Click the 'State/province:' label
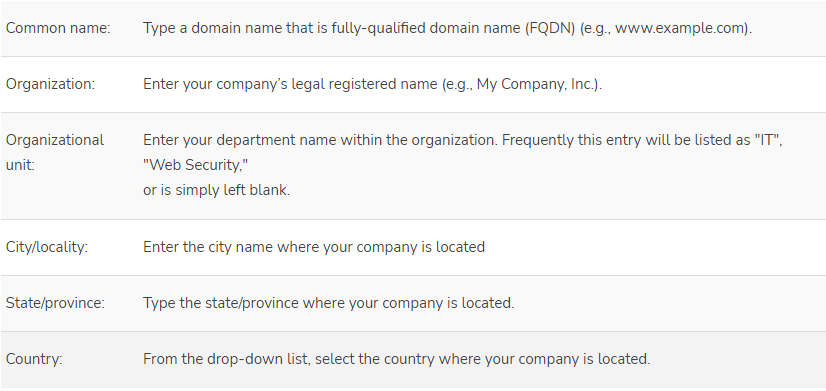Image resolution: width=826 pixels, height=391 pixels. pyautogui.click(x=55, y=303)
